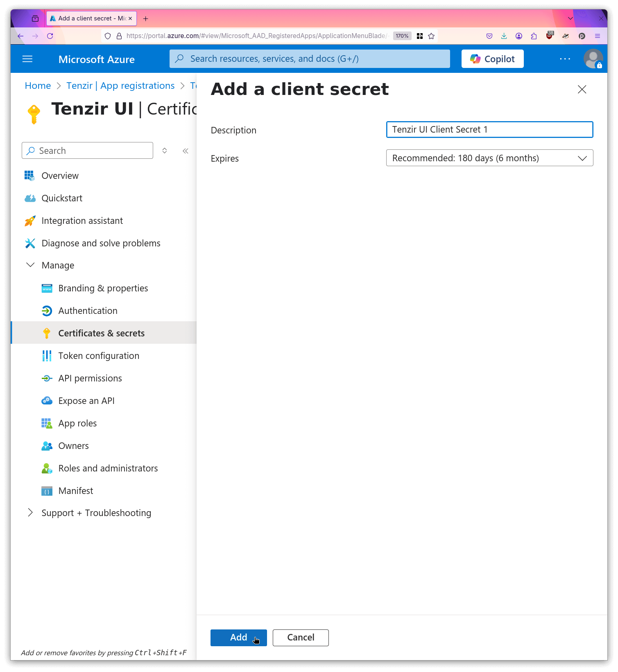Bookmark page with the star icon
The image size is (618, 672).
[x=431, y=36]
